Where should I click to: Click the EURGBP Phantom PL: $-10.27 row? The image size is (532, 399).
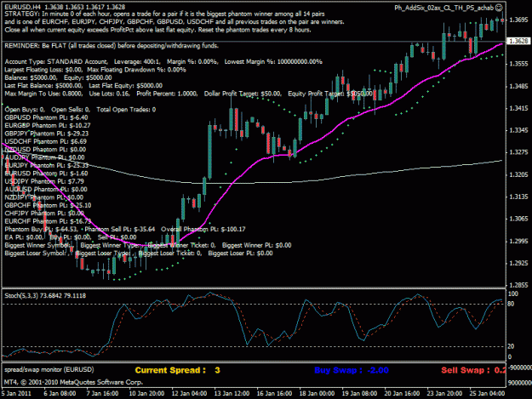(48, 125)
